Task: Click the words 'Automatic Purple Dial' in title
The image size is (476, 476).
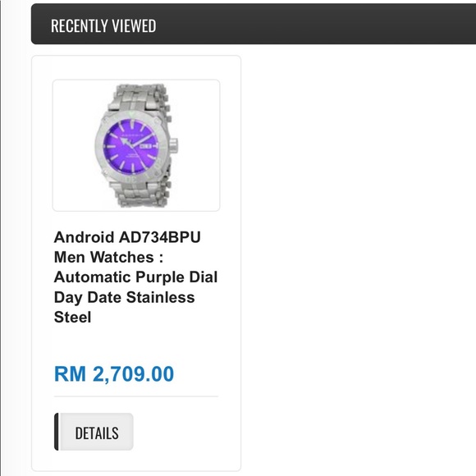Action: (135, 277)
